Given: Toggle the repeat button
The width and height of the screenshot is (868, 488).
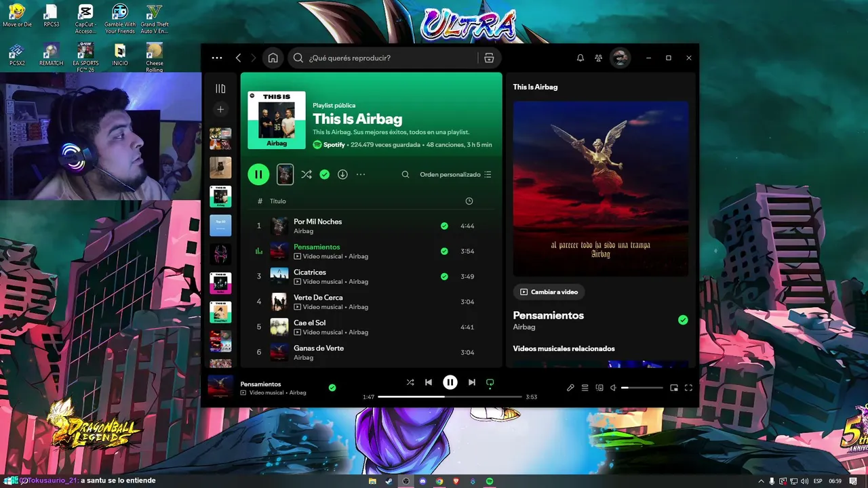Looking at the screenshot, I should (x=490, y=382).
